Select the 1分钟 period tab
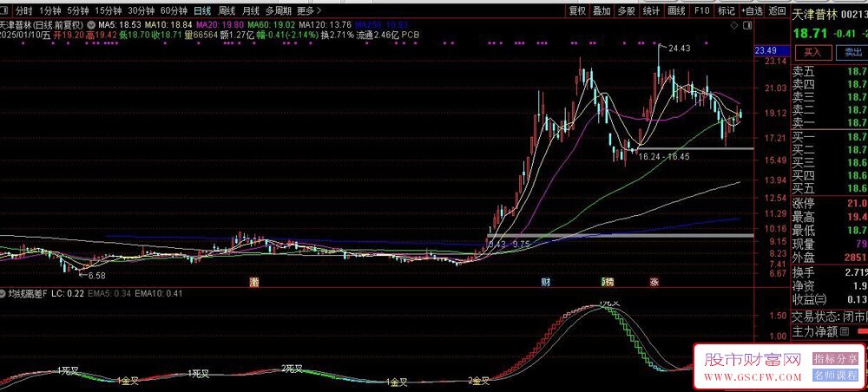 pos(49,10)
